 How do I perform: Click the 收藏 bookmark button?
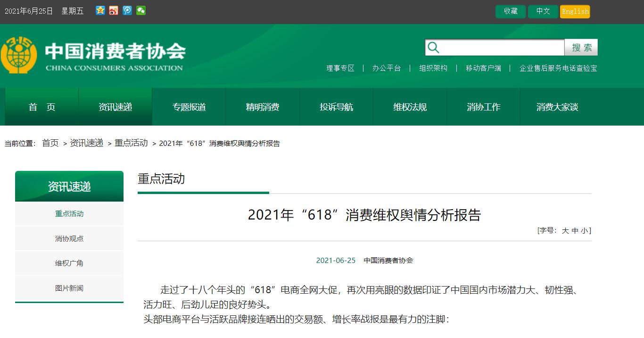(x=511, y=11)
